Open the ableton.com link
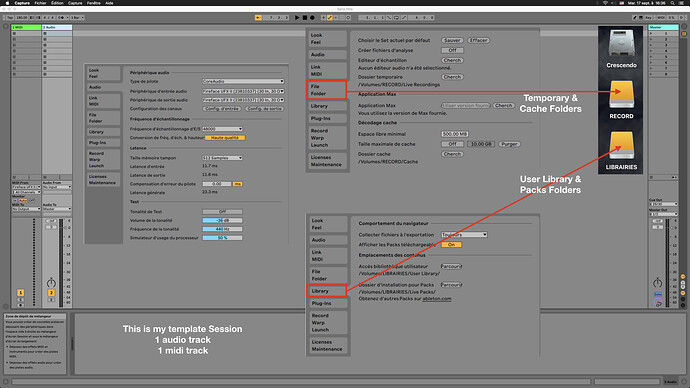The image size is (690, 388). click(437, 299)
